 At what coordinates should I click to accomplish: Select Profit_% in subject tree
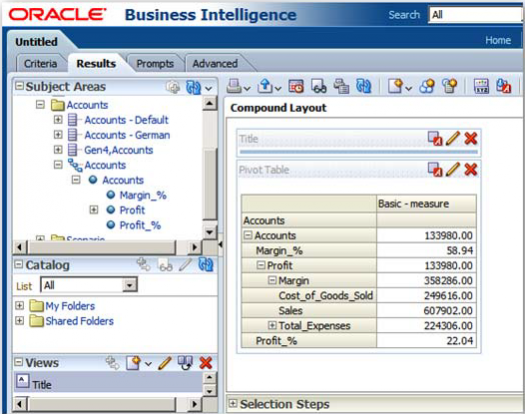pyautogui.click(x=140, y=225)
